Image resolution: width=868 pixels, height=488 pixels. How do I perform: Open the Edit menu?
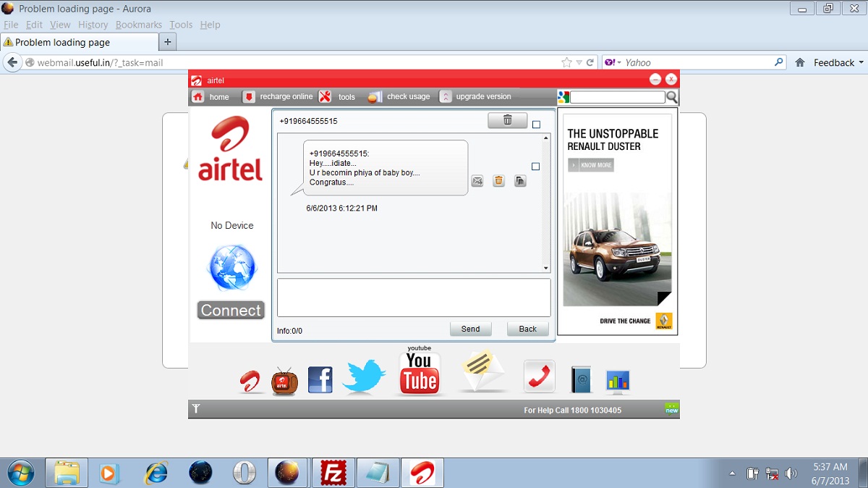tap(34, 25)
